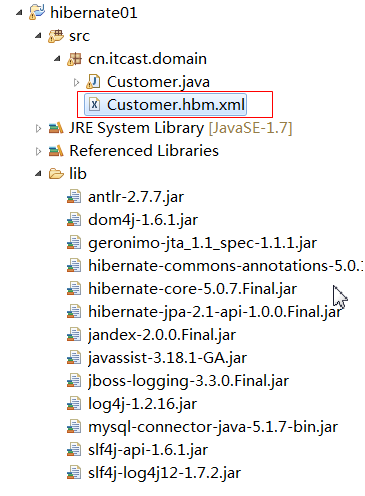Select the Referenced Libraries entry
This screenshot has width=365, height=496.
click(x=144, y=151)
